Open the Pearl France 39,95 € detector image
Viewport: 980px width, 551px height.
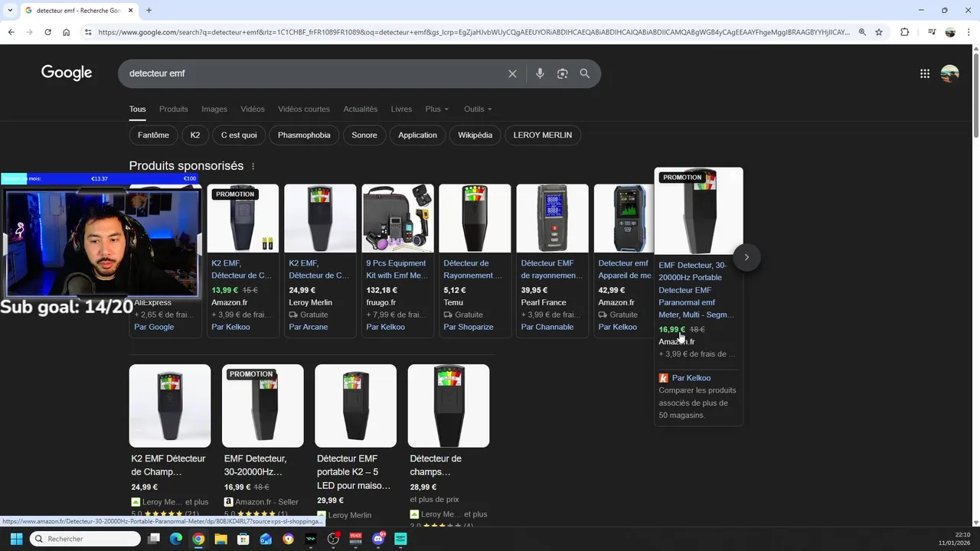click(552, 218)
